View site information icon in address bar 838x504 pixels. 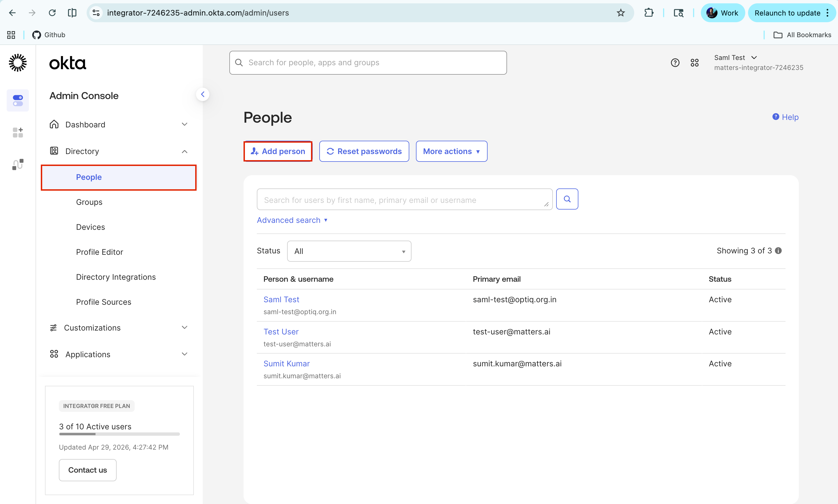pyautogui.click(x=96, y=13)
